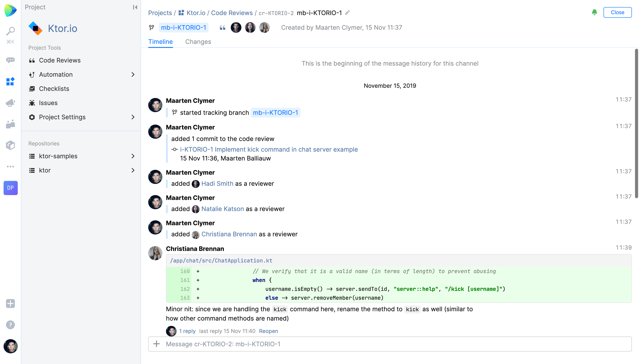Select the Timeline tab
The image size is (639, 364).
pos(161,41)
